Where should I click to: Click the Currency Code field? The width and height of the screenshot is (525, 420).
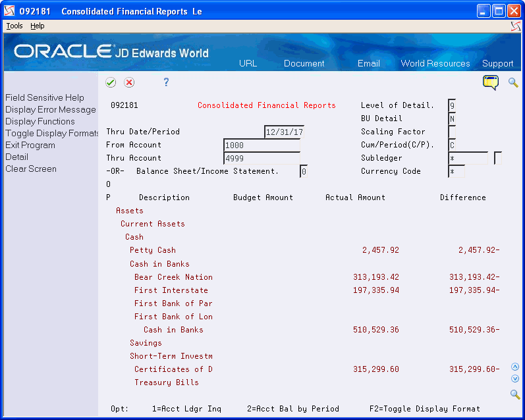pos(456,171)
